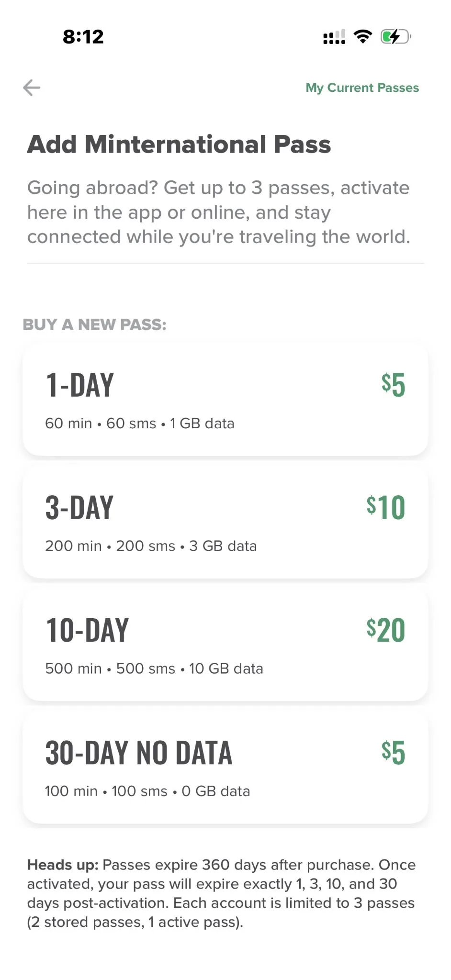
Task: Tap the back arrow icon
Action: (x=32, y=88)
